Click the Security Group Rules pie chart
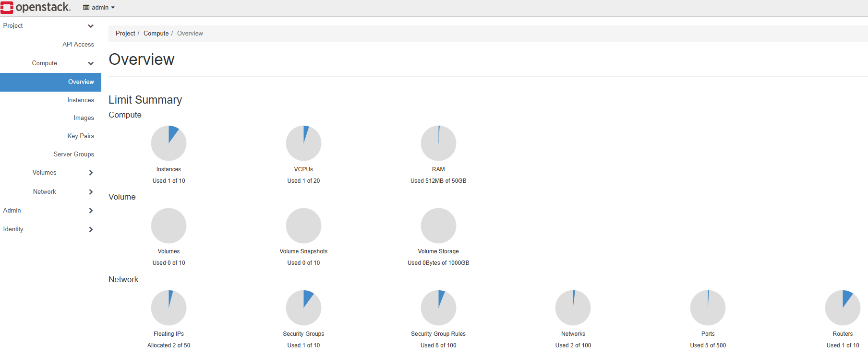This screenshot has width=868, height=356. click(438, 308)
